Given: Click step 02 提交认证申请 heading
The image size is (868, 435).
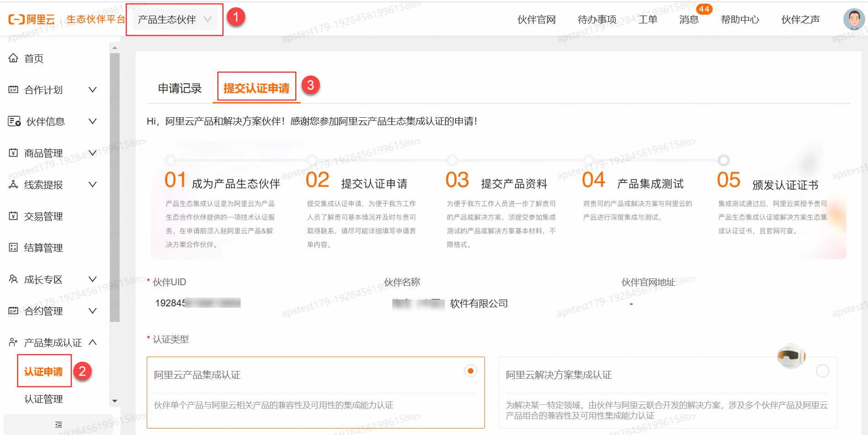Looking at the screenshot, I should tap(374, 184).
